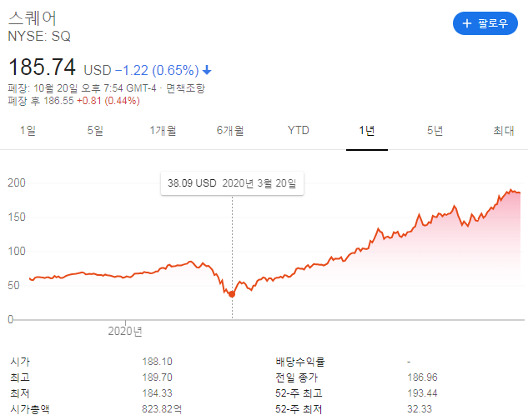The image size is (528, 420).
Task: Click the 최고 value 189.70
Action: tap(158, 377)
